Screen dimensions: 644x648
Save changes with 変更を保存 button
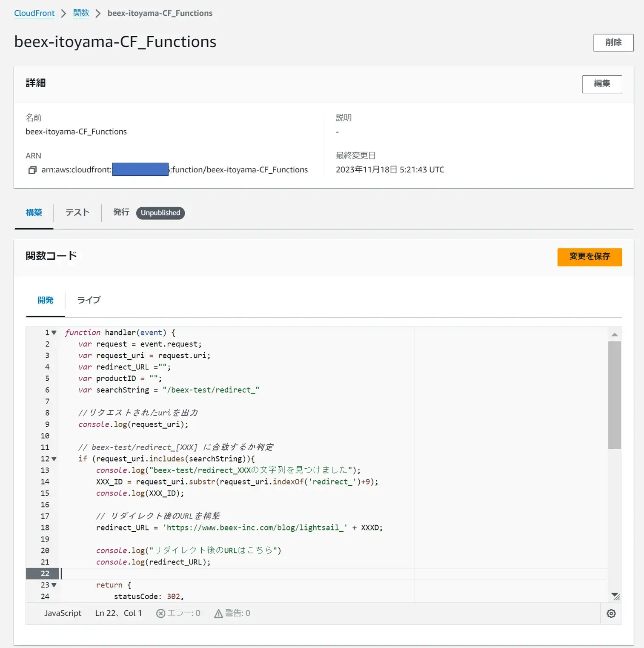pyautogui.click(x=590, y=257)
